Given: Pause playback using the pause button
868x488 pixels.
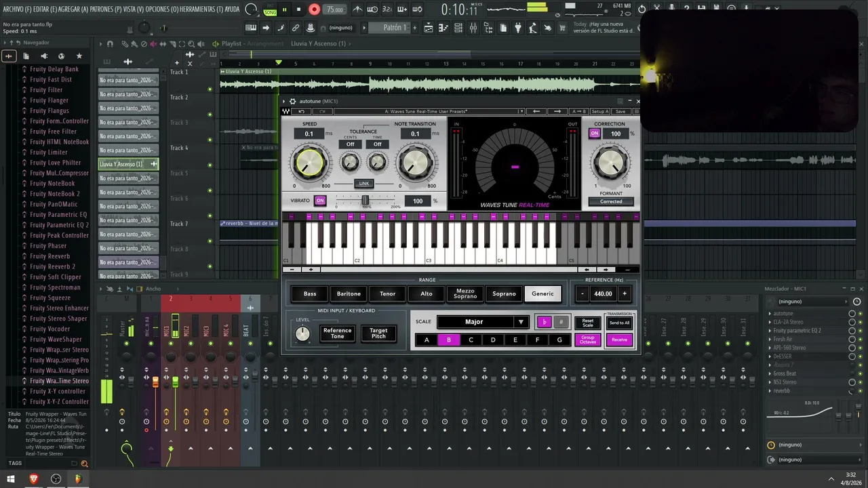Looking at the screenshot, I should (284, 9).
